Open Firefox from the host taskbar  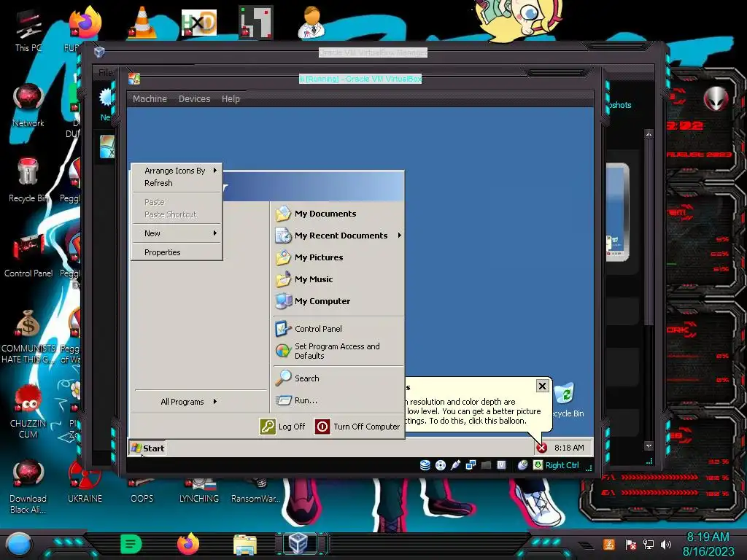click(188, 544)
